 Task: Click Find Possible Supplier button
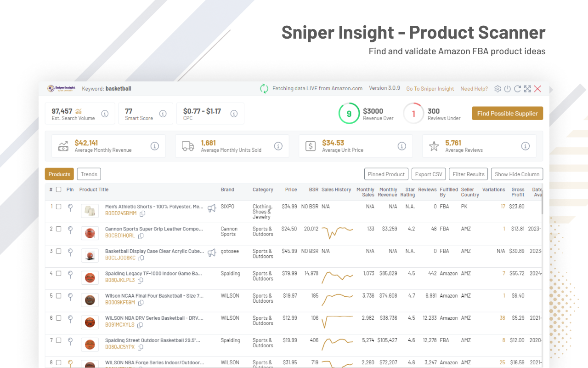(508, 114)
